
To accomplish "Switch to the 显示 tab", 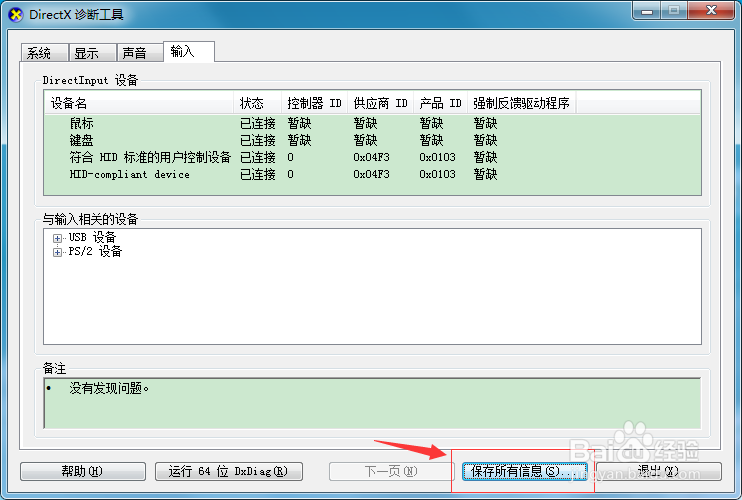I will click(92, 53).
